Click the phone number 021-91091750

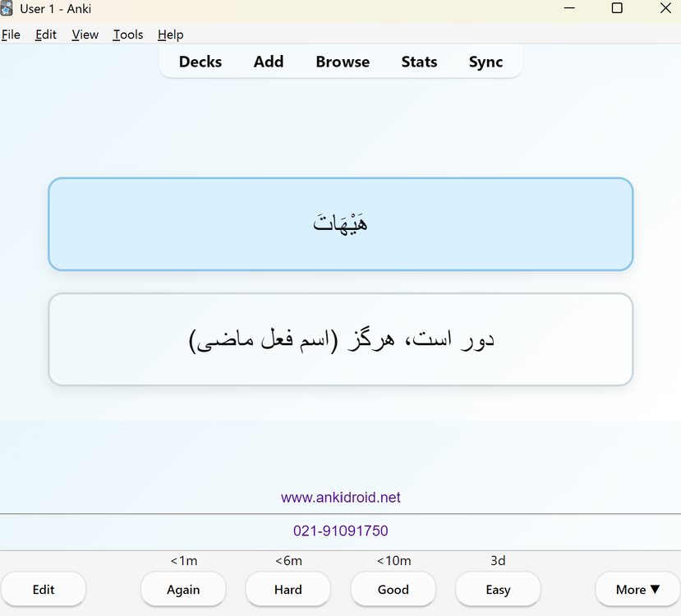(340, 531)
